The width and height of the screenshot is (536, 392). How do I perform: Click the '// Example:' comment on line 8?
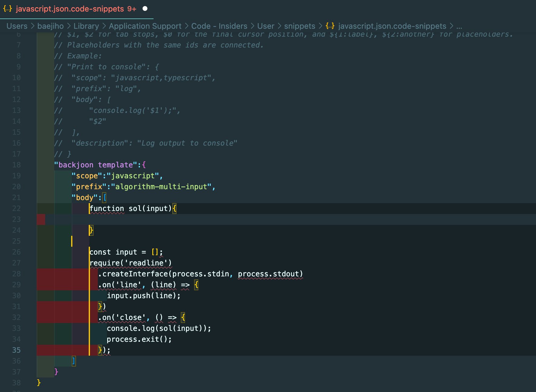(78, 56)
